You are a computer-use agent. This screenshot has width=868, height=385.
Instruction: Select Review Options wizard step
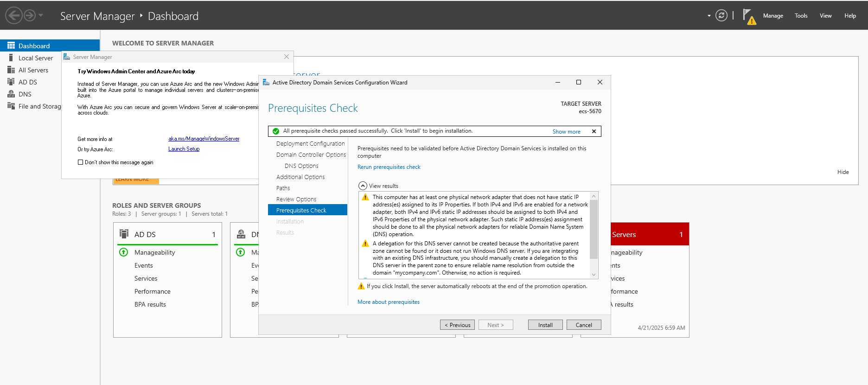[296, 199]
